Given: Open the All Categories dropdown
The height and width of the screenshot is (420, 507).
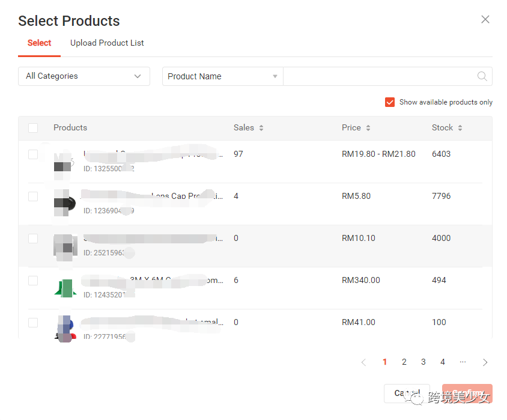Looking at the screenshot, I should (84, 76).
